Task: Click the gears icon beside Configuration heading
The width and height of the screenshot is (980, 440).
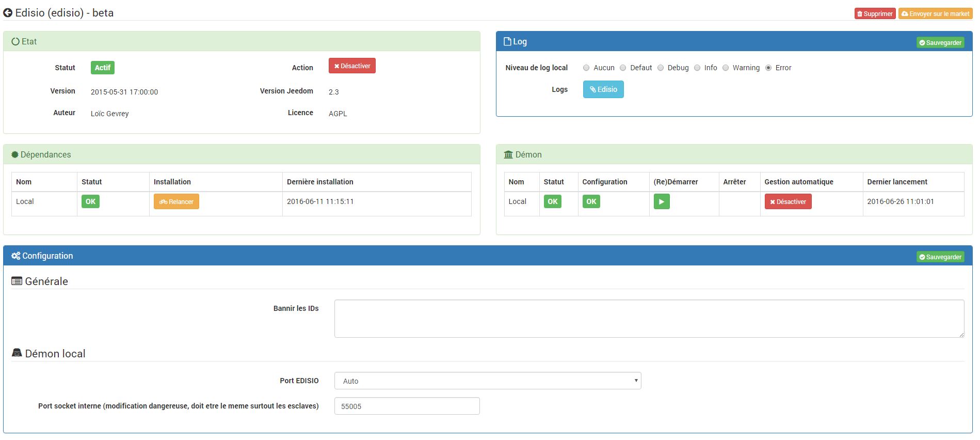Action: click(16, 256)
